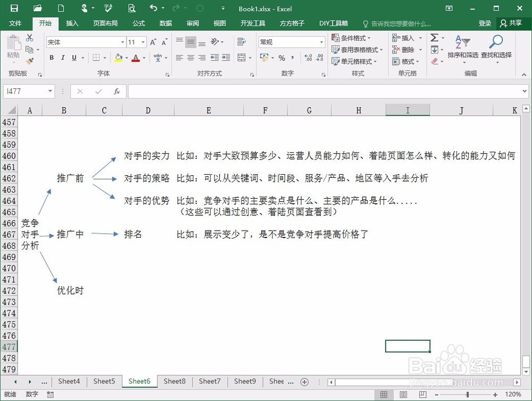This screenshot has width=532, height=401.
Task: Center text horizontally
Action: pos(190,58)
